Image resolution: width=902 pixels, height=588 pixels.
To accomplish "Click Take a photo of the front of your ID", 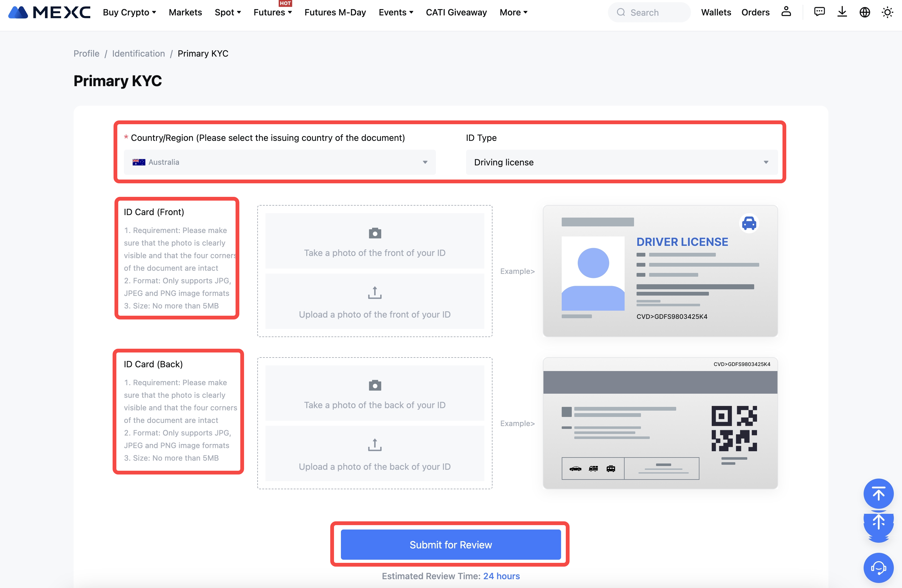I will click(x=375, y=241).
